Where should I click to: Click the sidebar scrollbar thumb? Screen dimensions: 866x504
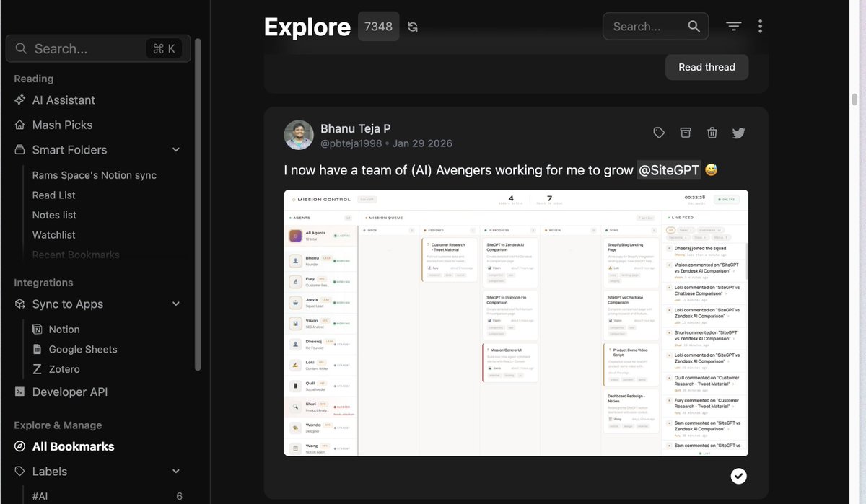198,205
